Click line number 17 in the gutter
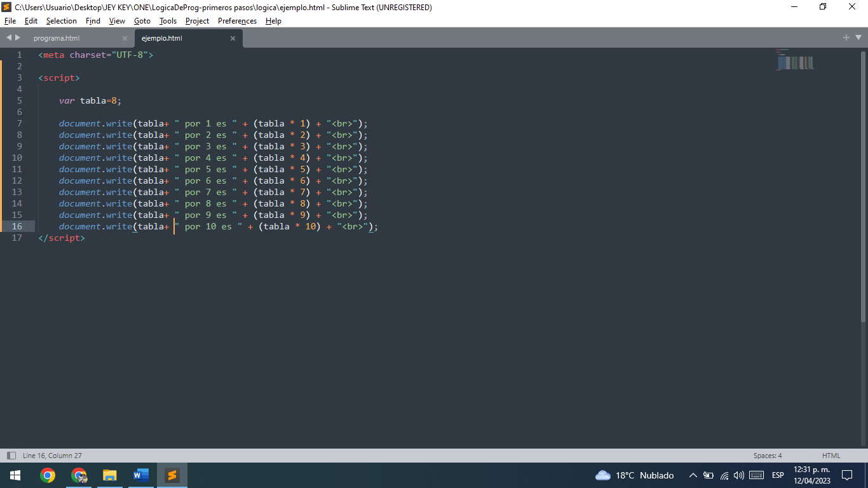The image size is (868, 488). pos(17,238)
